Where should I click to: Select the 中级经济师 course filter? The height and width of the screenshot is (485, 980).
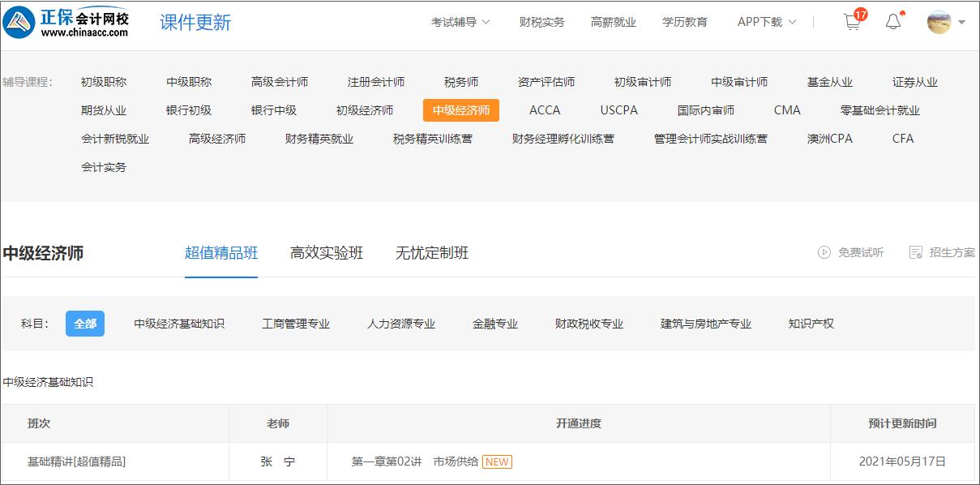point(461,109)
